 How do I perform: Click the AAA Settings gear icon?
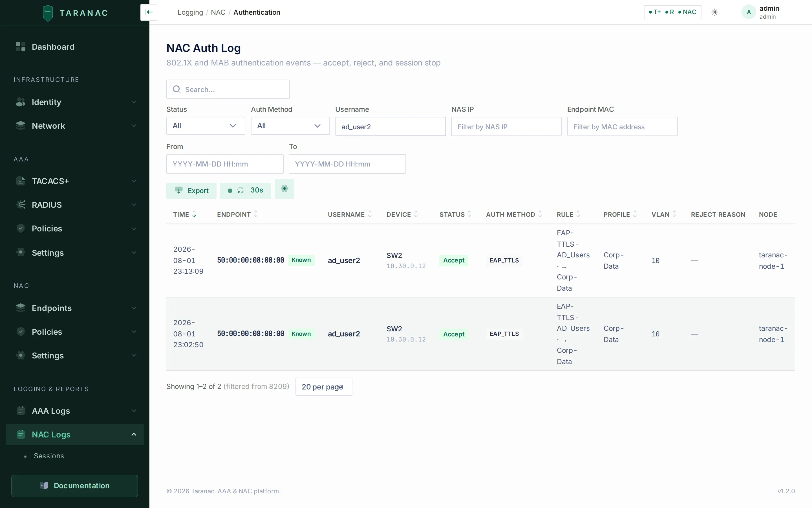coord(21,252)
